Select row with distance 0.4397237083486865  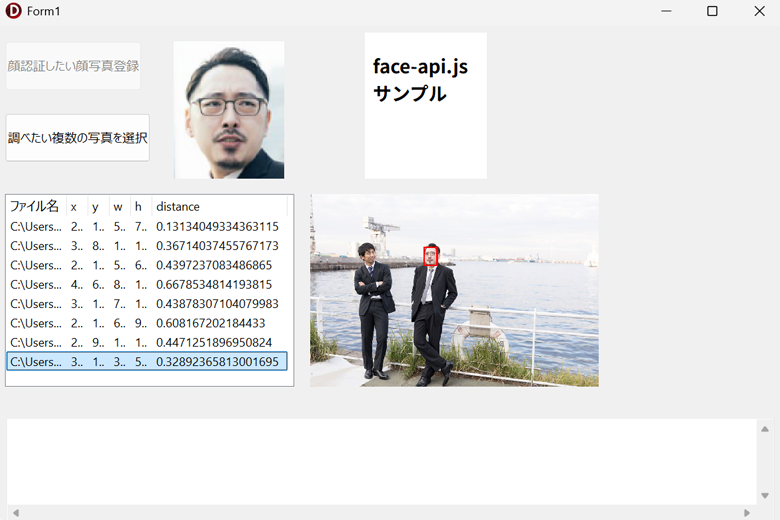(x=147, y=265)
